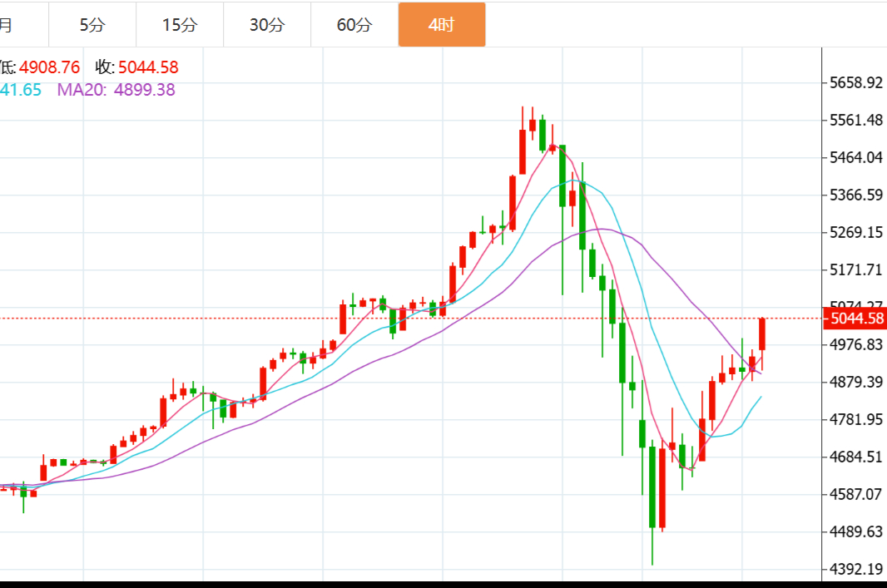Viewport: 887px width, 588px height.
Task: Click the 4684.51 price axis label
Action: 855,457
